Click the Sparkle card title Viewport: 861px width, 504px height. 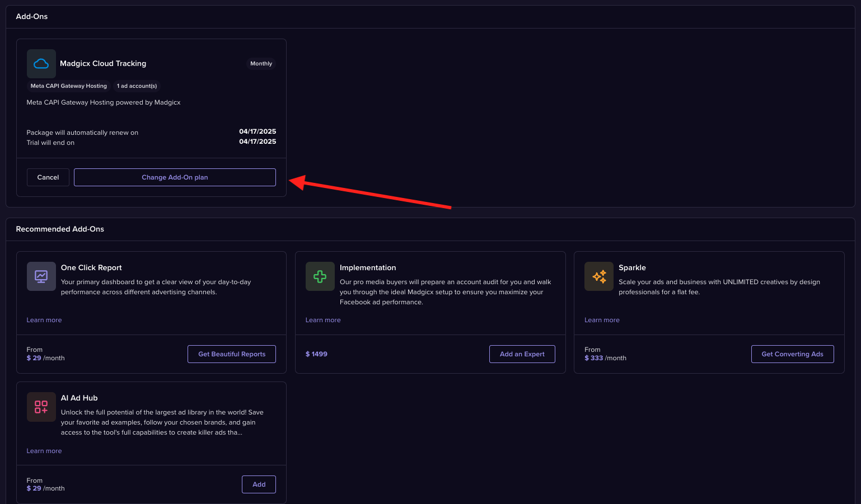click(x=632, y=268)
